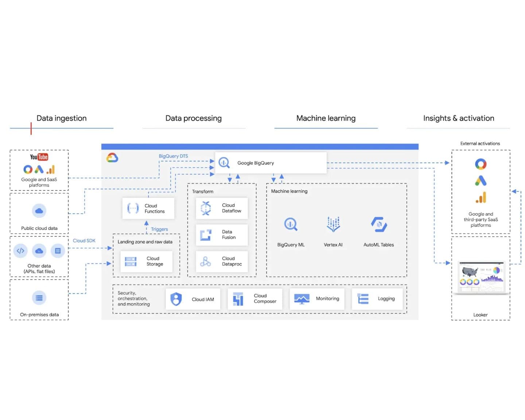
Task: Click the Google Ads icon beside YouTube logo
Action: [39, 170]
